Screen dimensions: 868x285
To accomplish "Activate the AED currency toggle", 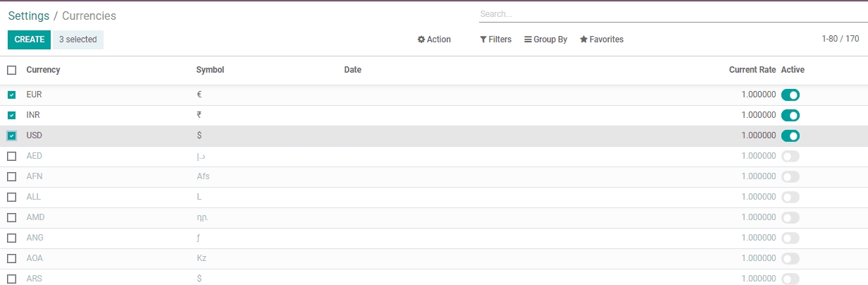I will [790, 156].
